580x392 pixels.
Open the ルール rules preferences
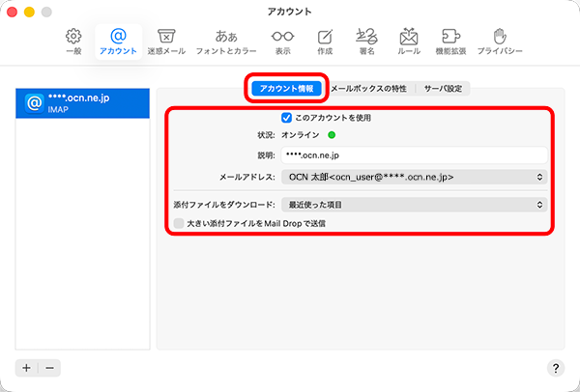pos(409,41)
